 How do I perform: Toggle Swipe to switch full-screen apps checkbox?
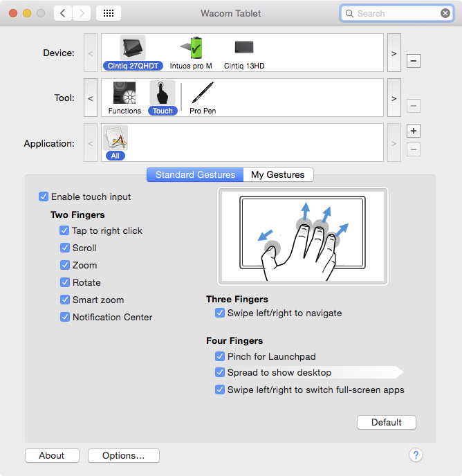point(220,390)
